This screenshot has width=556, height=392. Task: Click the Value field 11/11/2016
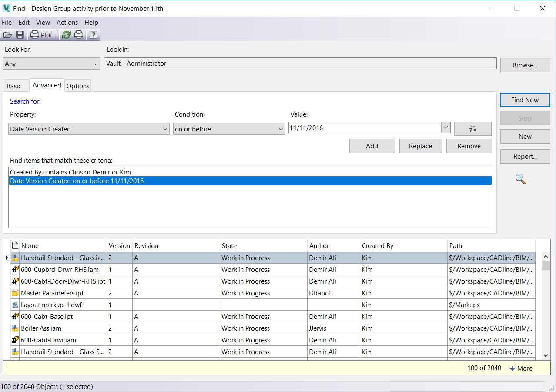pyautogui.click(x=365, y=127)
